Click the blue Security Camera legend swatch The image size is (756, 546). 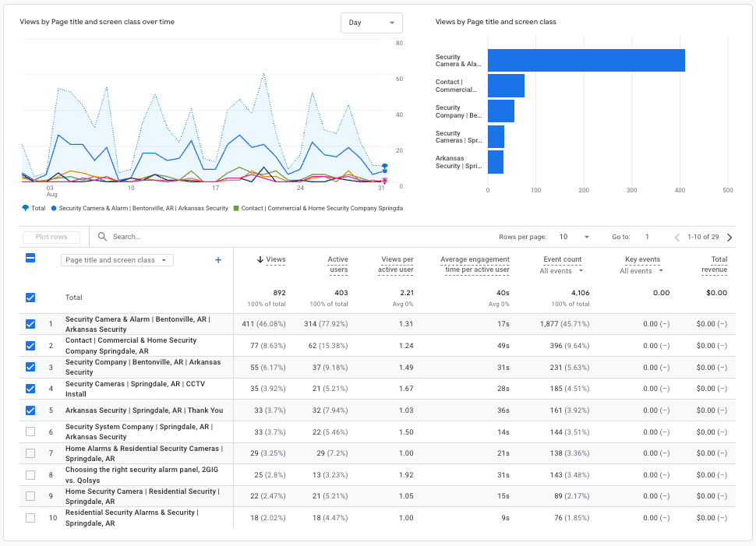coord(54,209)
